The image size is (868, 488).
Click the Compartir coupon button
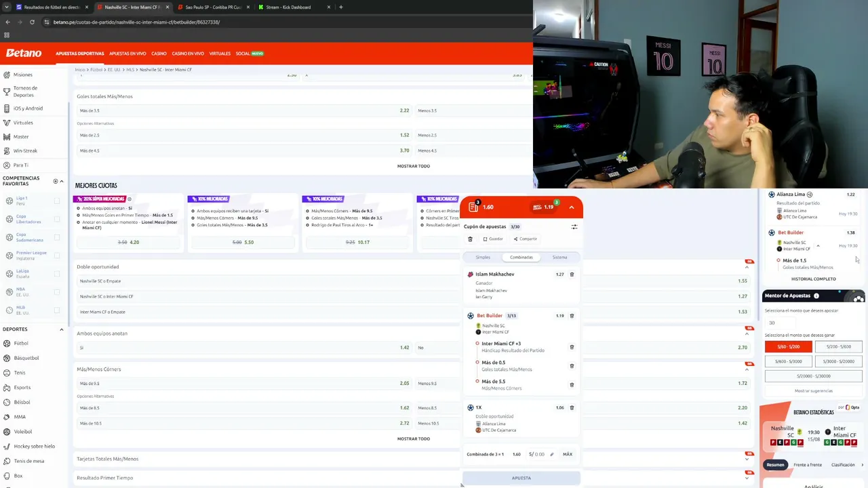[526, 239]
